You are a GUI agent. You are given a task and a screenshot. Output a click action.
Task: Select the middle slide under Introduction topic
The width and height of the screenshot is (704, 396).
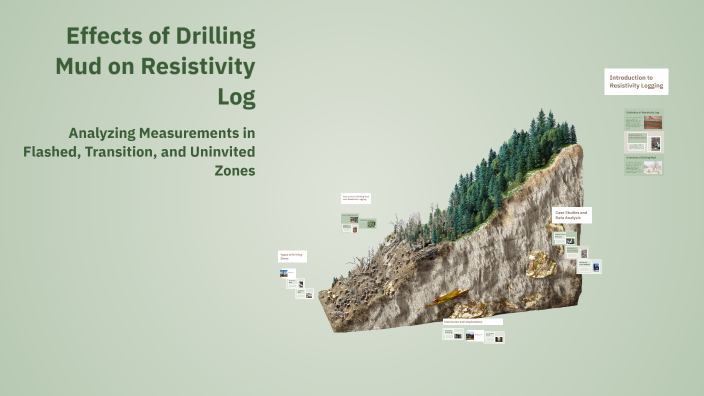click(x=644, y=142)
